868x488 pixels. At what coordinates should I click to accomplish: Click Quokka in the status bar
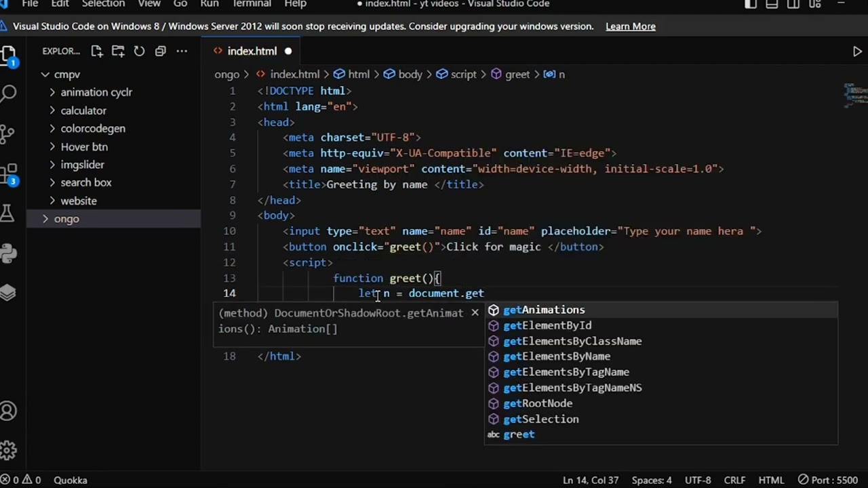[71, 480]
